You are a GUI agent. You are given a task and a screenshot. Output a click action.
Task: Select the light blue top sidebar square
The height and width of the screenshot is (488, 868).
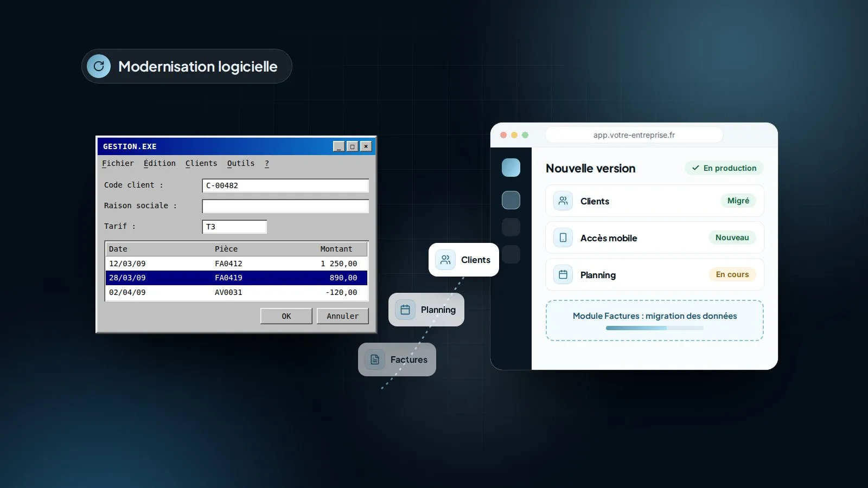pyautogui.click(x=511, y=168)
